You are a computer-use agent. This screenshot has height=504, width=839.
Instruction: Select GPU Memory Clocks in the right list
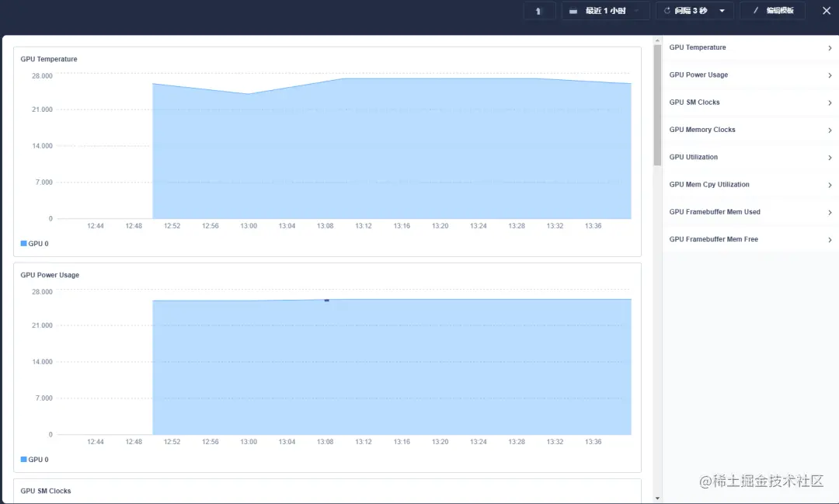pyautogui.click(x=750, y=130)
